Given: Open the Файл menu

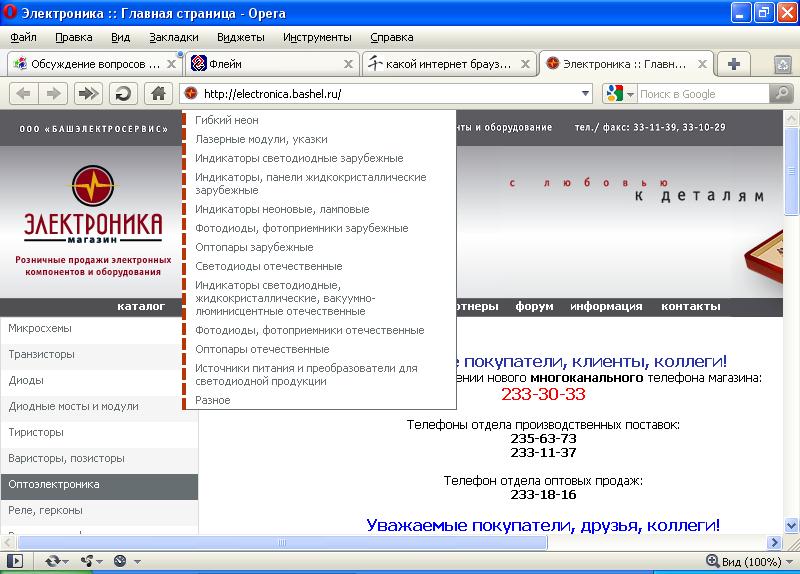Looking at the screenshot, I should click(23, 37).
